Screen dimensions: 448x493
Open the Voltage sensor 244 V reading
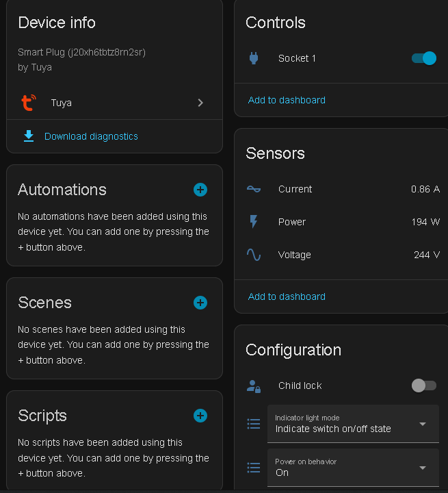pyautogui.click(x=427, y=255)
